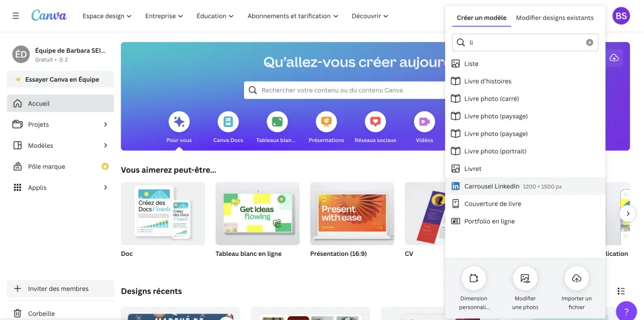Image resolution: width=644 pixels, height=320 pixels.
Task: Open the Tableau blanc en ligne thumbnail
Action: point(257,214)
